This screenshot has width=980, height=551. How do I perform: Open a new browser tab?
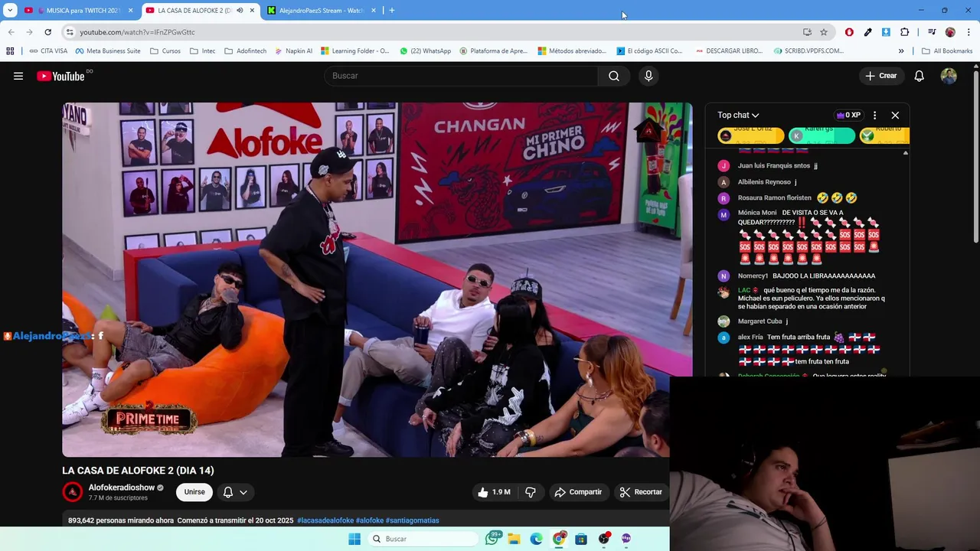coord(392,11)
